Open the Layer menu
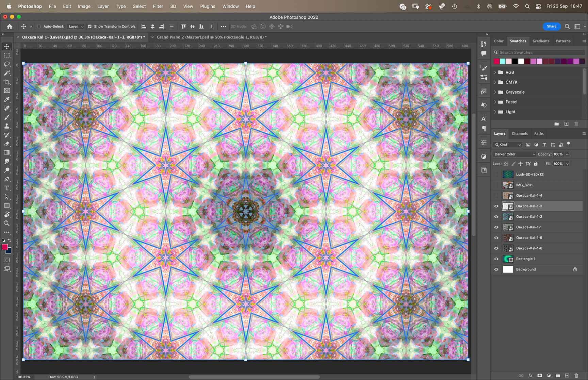The image size is (588, 380). click(x=103, y=6)
